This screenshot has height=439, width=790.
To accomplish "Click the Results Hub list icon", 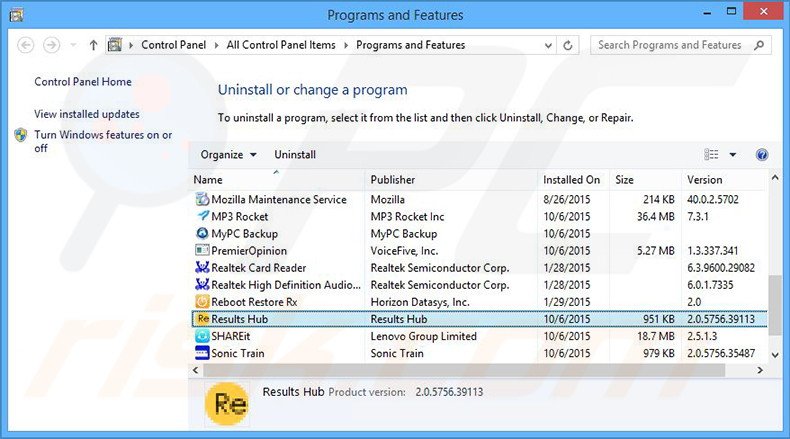I will [203, 319].
